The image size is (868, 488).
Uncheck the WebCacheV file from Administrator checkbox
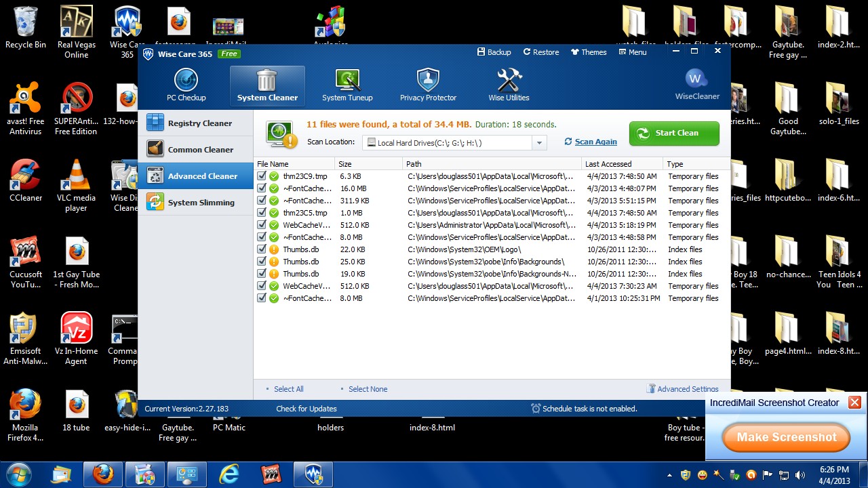point(262,225)
